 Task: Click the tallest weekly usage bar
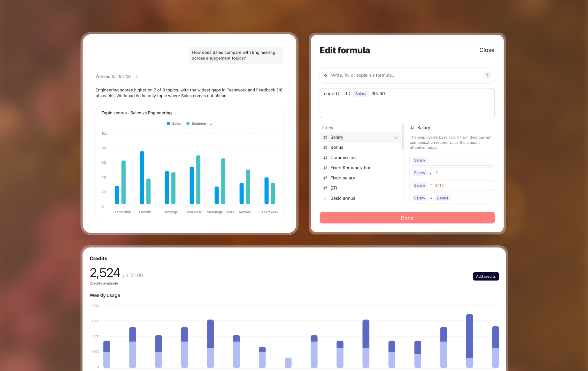(469, 341)
